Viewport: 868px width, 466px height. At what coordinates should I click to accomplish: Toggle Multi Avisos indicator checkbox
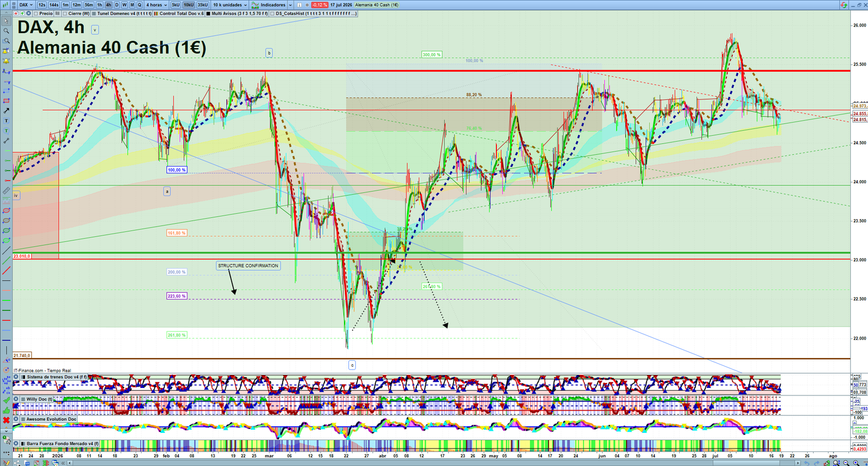(x=208, y=14)
